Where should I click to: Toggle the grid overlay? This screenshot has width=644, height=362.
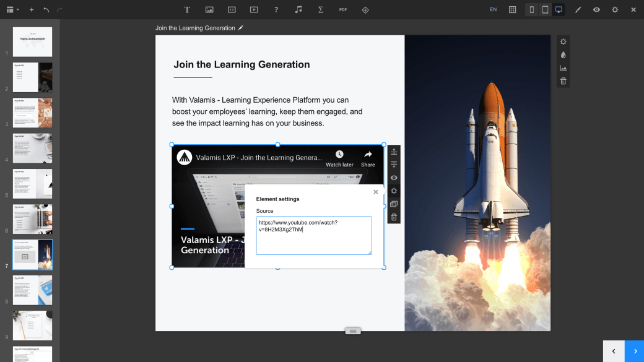pyautogui.click(x=513, y=10)
